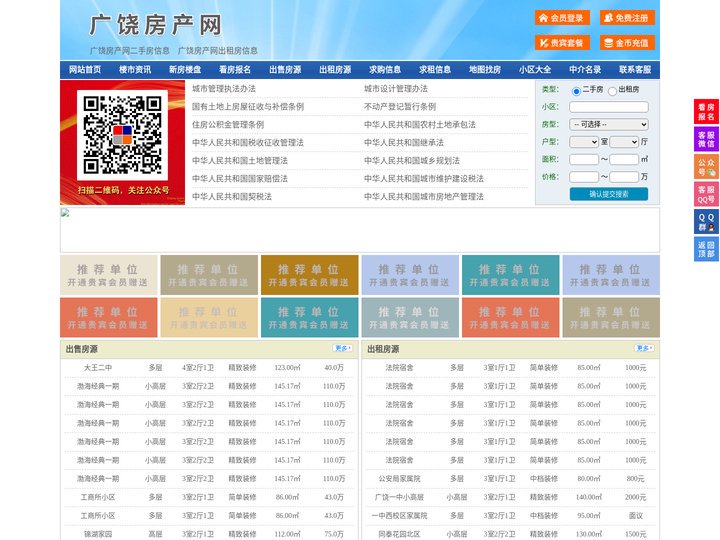The width and height of the screenshot is (720, 540).
Task: Open 中华人民共和国土地管理法 link
Action: 240,161
